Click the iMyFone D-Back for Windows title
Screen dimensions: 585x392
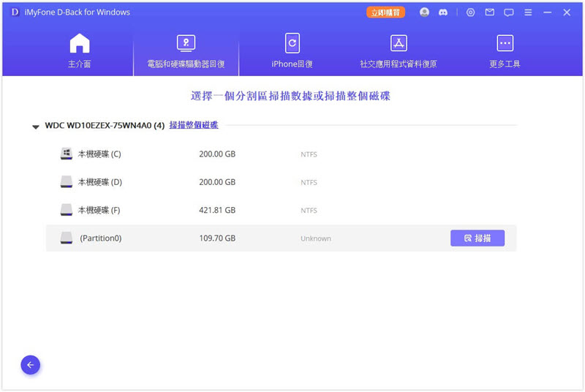78,12
